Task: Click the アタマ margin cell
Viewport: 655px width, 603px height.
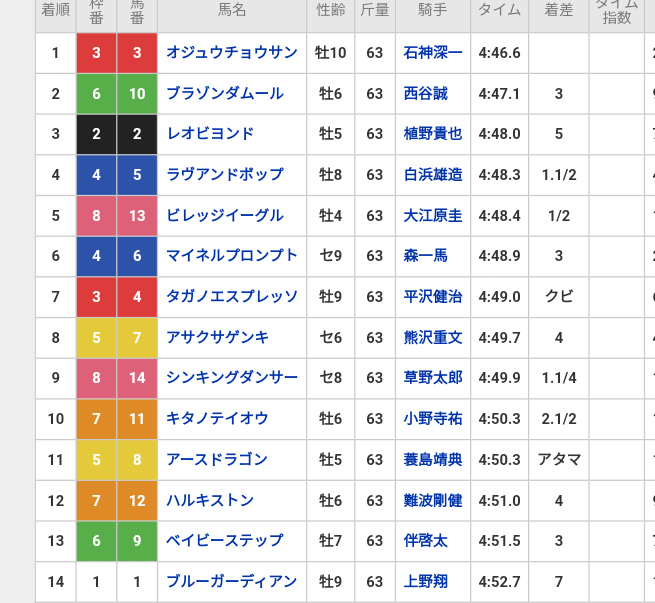Action: [x=559, y=459]
